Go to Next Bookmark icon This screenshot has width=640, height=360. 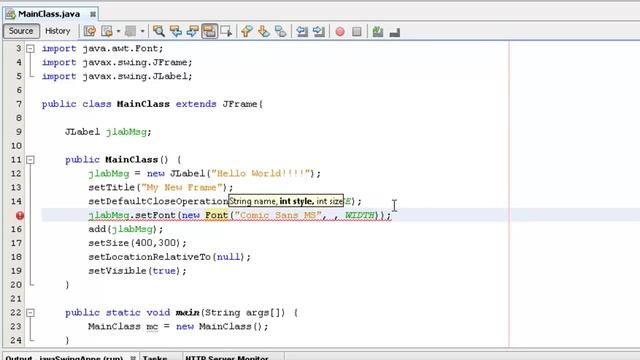(264, 31)
